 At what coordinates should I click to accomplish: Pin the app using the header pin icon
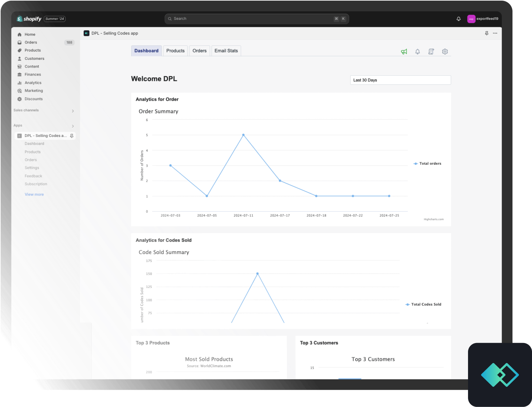[487, 33]
